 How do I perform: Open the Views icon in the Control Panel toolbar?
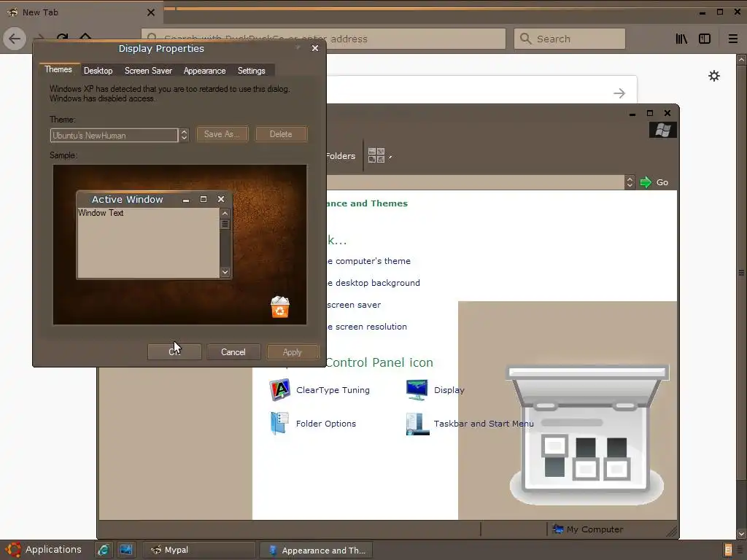pyautogui.click(x=376, y=155)
